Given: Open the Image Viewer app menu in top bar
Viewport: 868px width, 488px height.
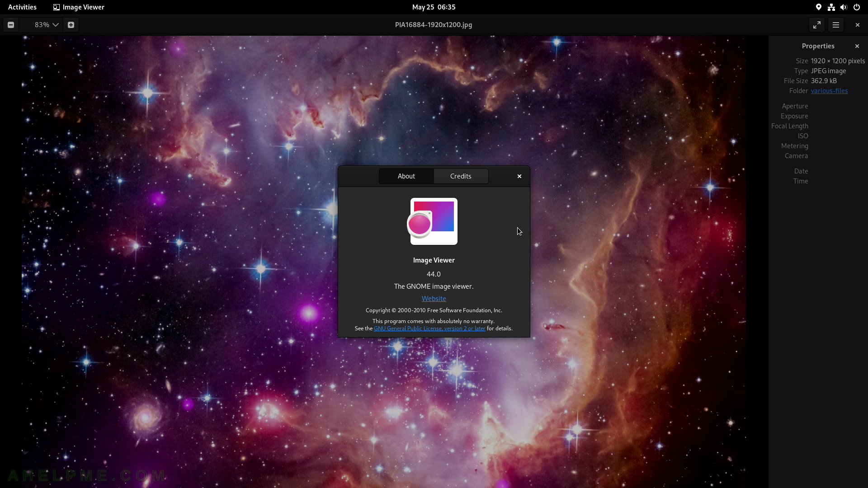Looking at the screenshot, I should 79,7.
